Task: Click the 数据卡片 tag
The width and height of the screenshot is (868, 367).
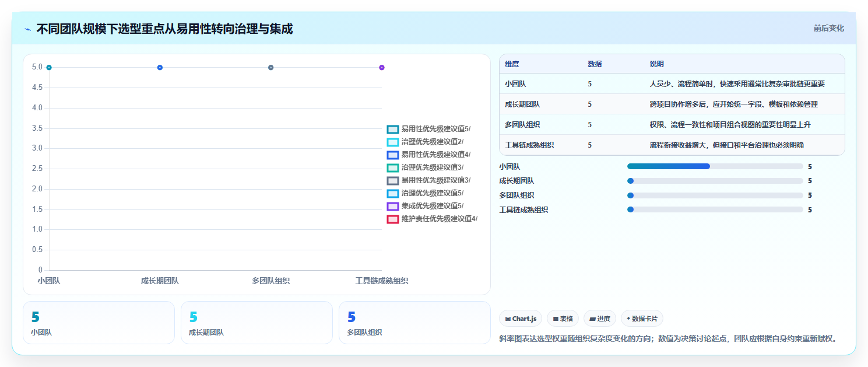Action: click(642, 319)
